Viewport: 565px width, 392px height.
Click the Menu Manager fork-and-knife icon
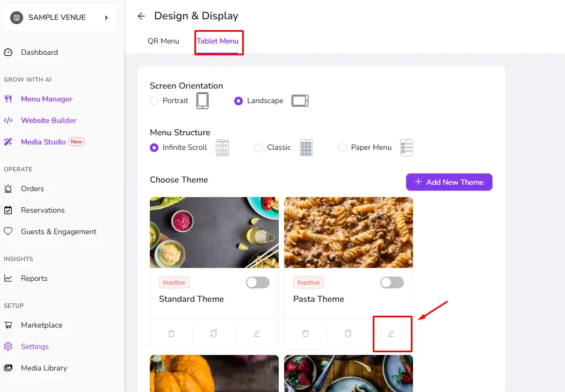[x=8, y=99]
